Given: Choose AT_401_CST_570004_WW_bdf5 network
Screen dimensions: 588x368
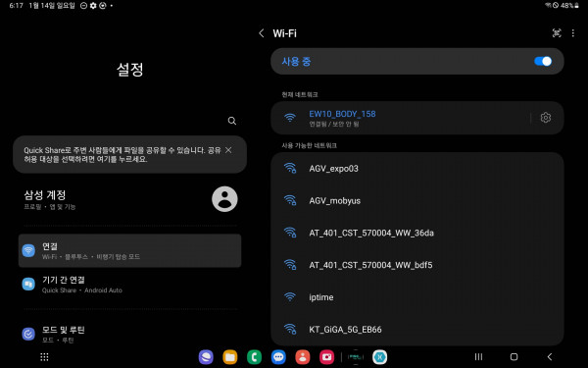Looking at the screenshot, I should [417, 265].
